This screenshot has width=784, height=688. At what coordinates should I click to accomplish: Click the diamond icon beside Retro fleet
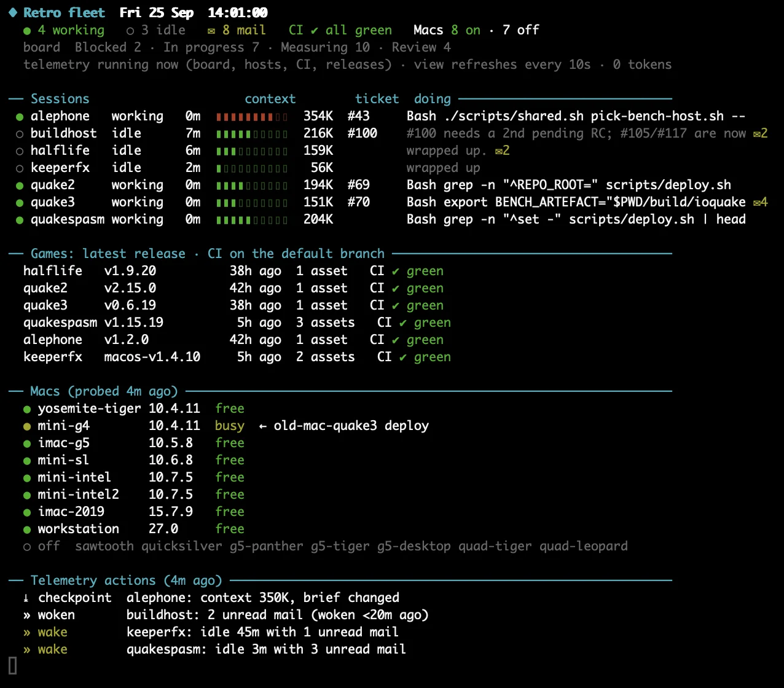[x=12, y=13]
